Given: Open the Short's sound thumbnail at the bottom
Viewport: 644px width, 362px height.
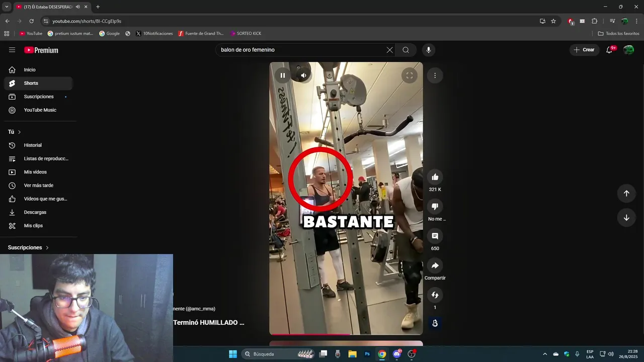Looking at the screenshot, I should [x=435, y=323].
